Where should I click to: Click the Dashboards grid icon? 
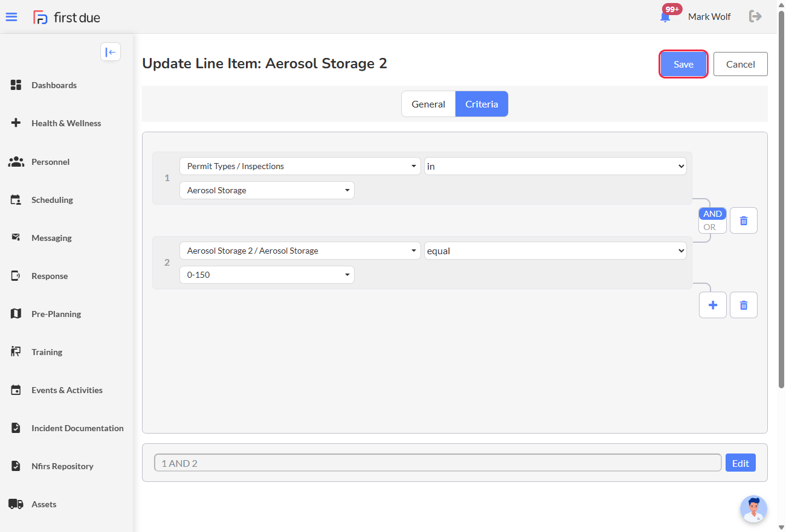(16, 85)
